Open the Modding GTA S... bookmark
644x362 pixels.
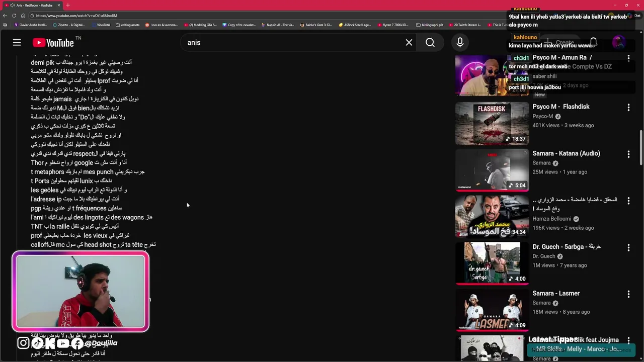click(x=200, y=25)
